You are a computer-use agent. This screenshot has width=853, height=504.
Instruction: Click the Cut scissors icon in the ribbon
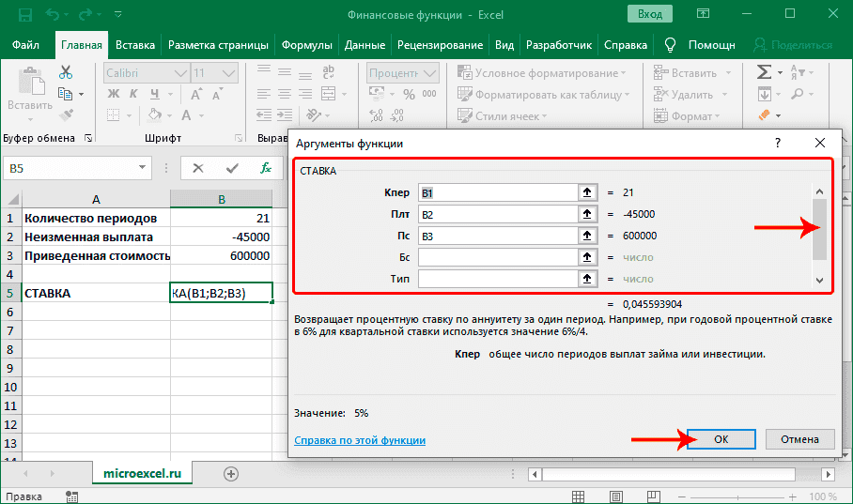[x=65, y=72]
